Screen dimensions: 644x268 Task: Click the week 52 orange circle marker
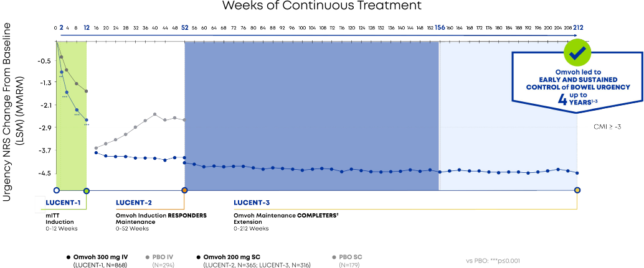coord(185,190)
